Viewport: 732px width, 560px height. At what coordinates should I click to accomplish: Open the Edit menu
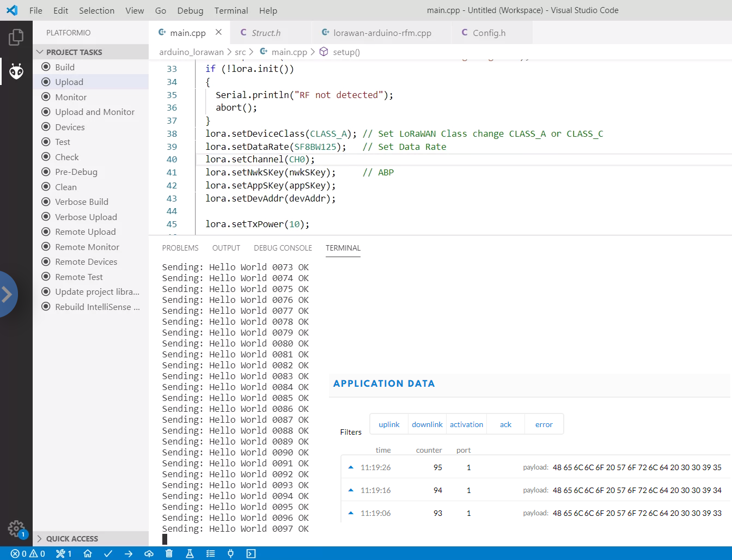coord(61,10)
